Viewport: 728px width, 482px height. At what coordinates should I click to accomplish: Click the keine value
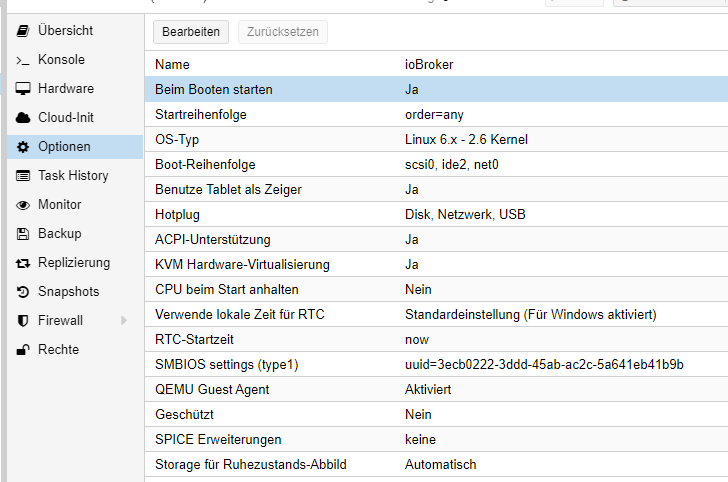pyautogui.click(x=420, y=440)
